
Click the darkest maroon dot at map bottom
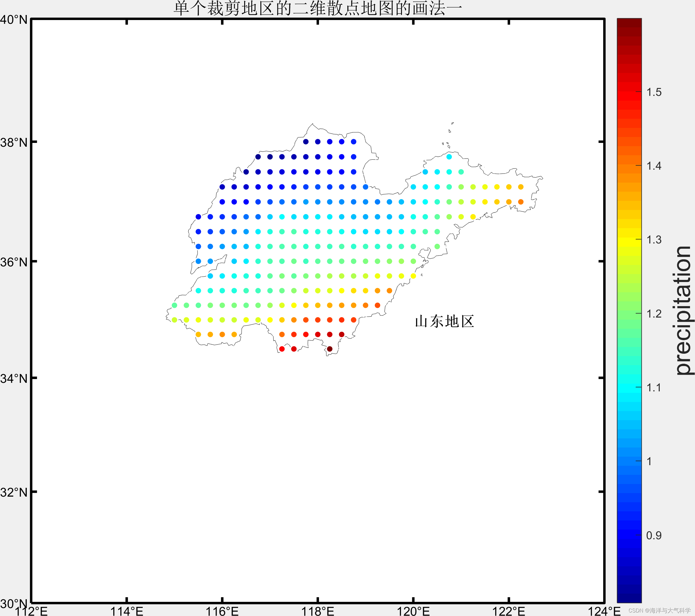click(330, 349)
